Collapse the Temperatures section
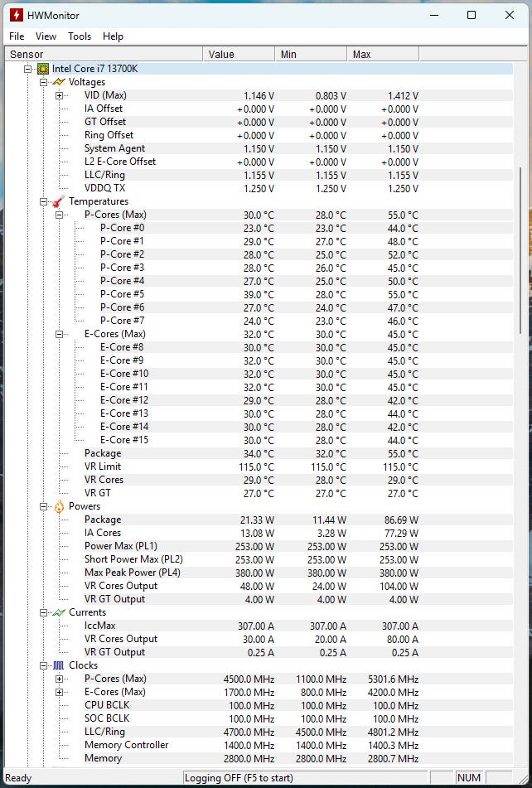Screen dimensions: 532x788 coord(43,201)
